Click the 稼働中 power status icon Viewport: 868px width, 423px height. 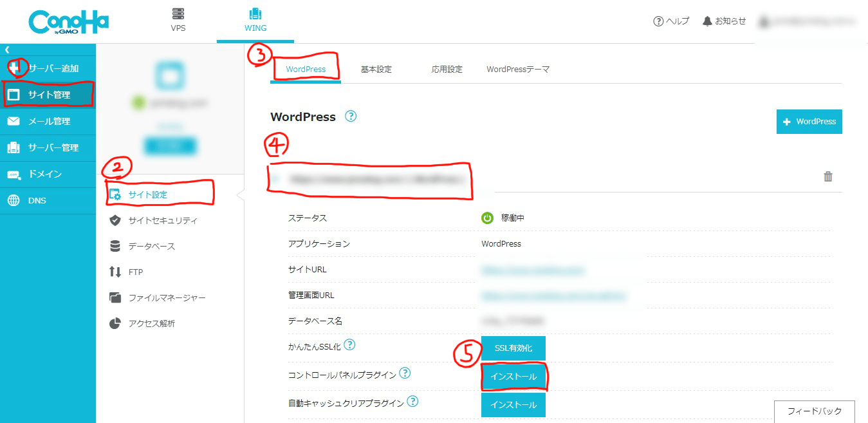point(487,218)
